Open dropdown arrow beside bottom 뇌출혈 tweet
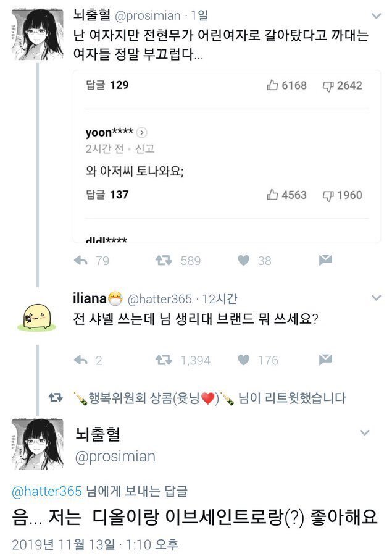This screenshot has height=556, width=392. click(365, 433)
